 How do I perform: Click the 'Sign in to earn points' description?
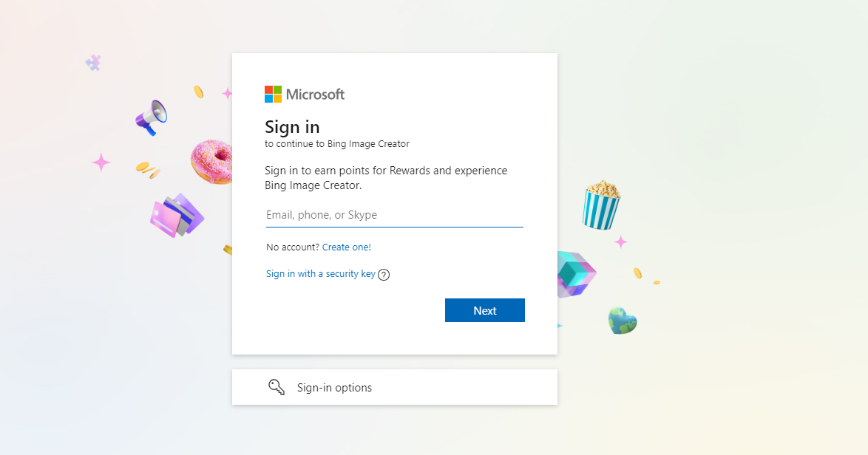[x=386, y=178]
